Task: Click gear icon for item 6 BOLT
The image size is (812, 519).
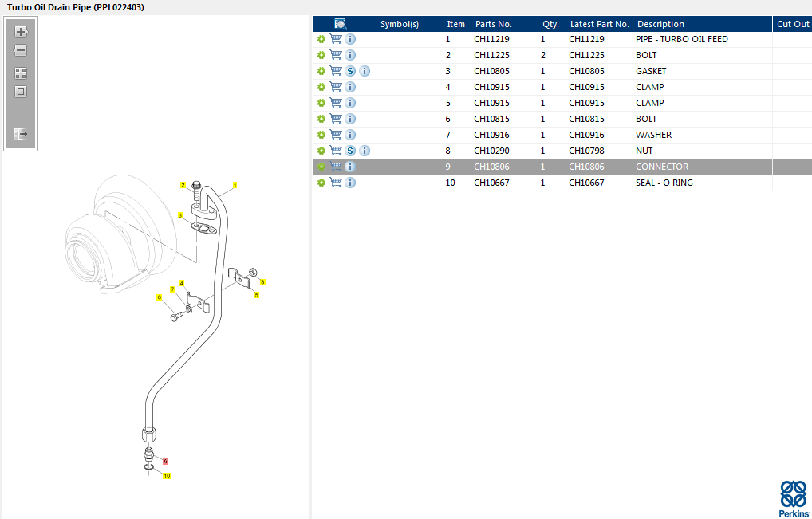Action: click(321, 119)
